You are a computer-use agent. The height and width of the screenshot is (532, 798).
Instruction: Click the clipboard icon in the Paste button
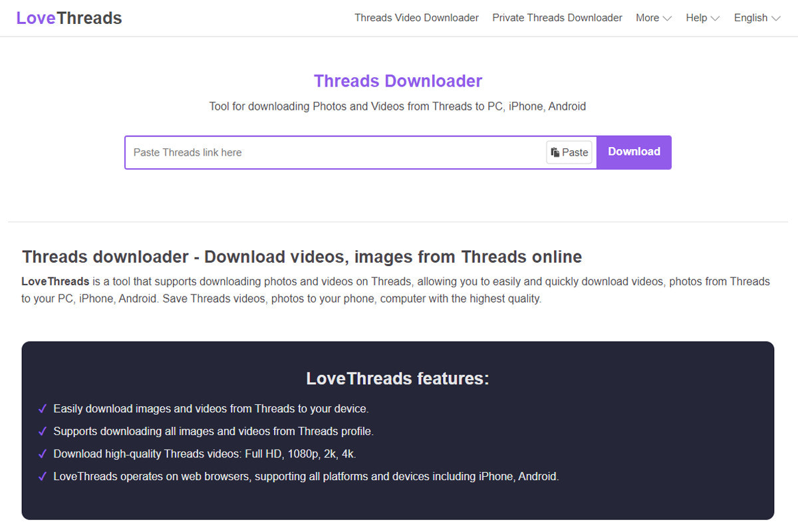coord(555,152)
